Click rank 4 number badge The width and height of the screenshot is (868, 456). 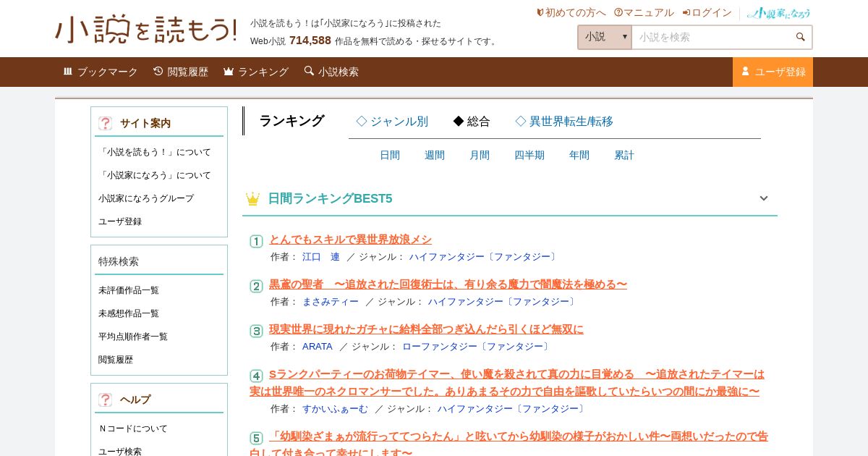pos(256,376)
